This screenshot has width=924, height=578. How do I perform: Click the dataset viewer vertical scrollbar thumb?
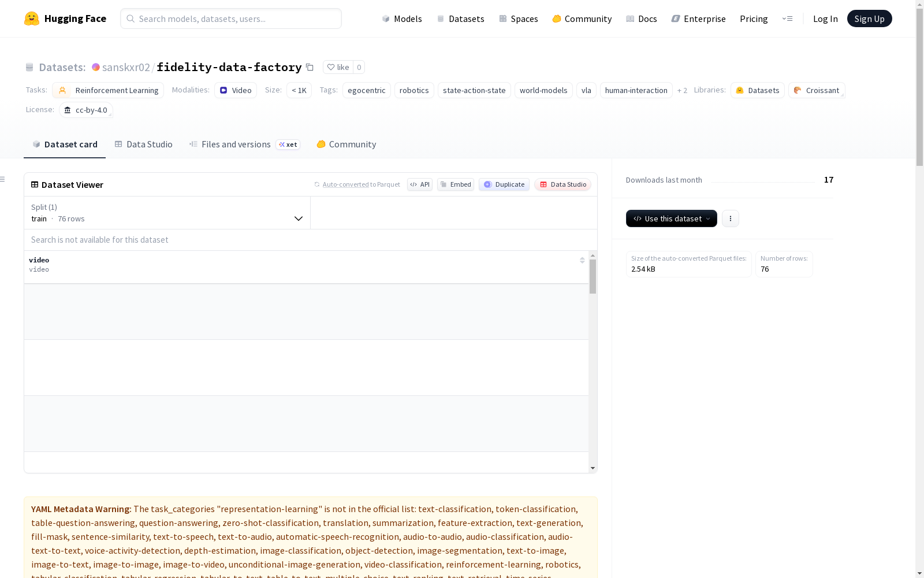pos(593,276)
